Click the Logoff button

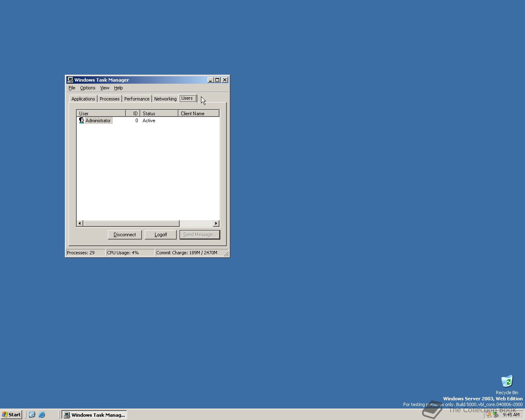[161, 235]
